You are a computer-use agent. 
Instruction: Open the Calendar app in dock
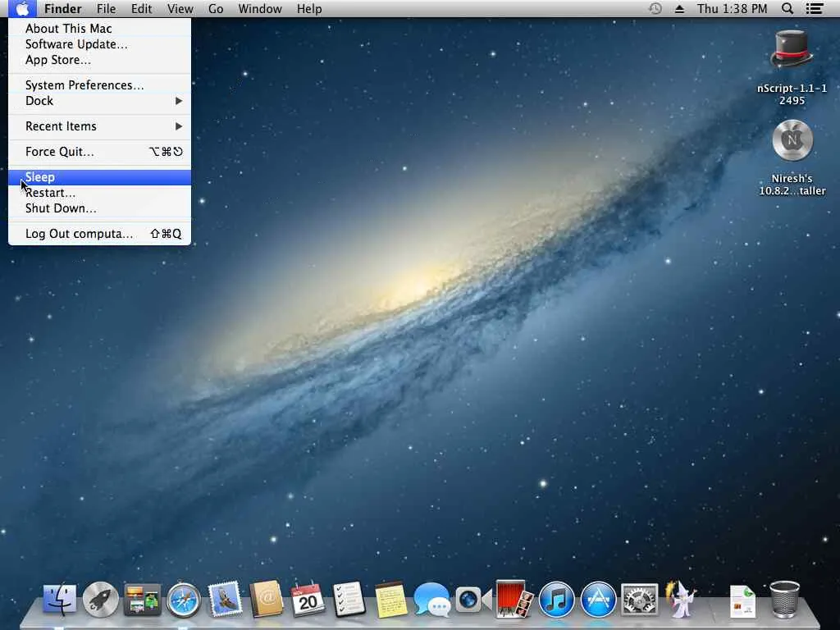click(308, 600)
